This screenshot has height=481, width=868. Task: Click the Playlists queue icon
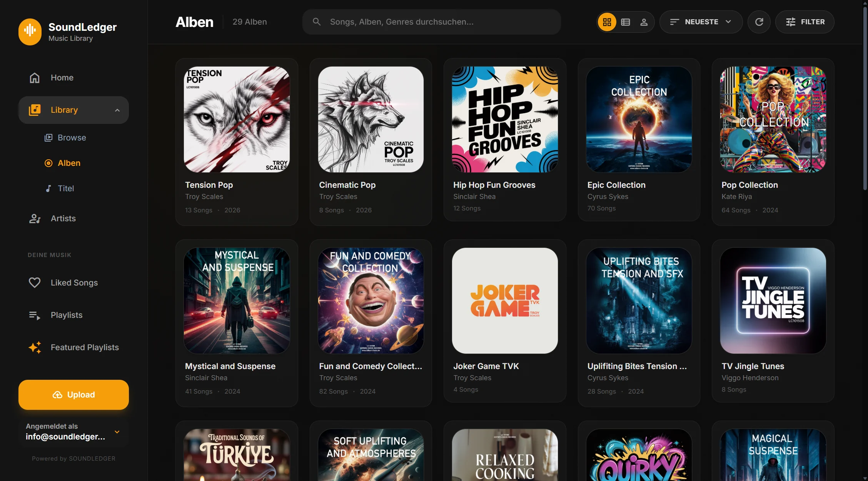tap(35, 315)
